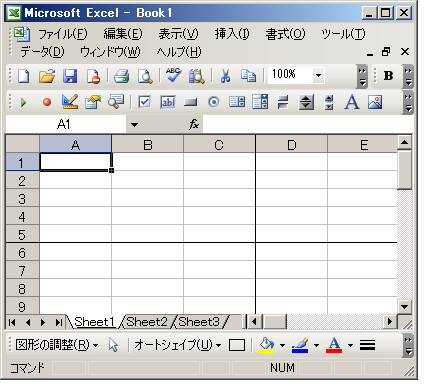Open the 表示(V) menu
The width and height of the screenshot is (438, 390).
click(x=178, y=34)
